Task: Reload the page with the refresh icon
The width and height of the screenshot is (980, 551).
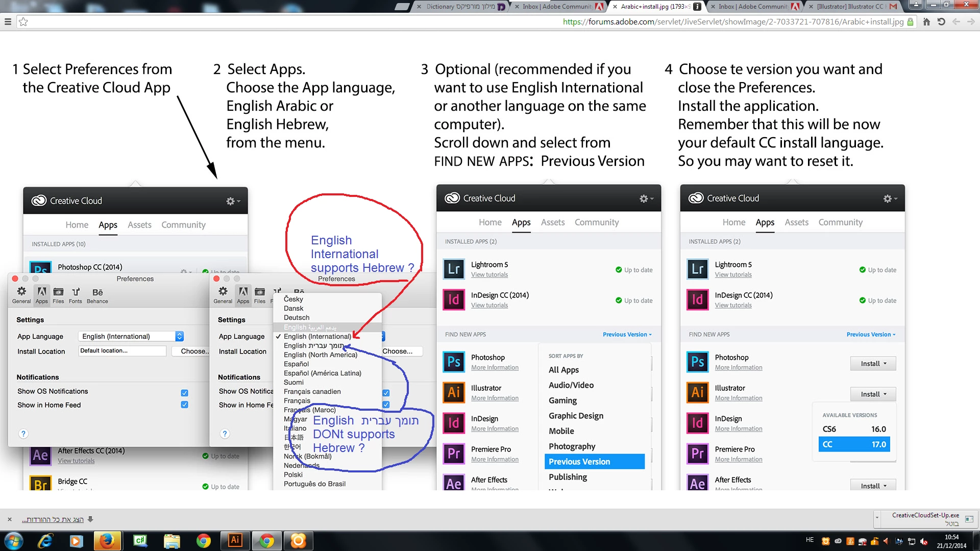Action: coord(941,22)
